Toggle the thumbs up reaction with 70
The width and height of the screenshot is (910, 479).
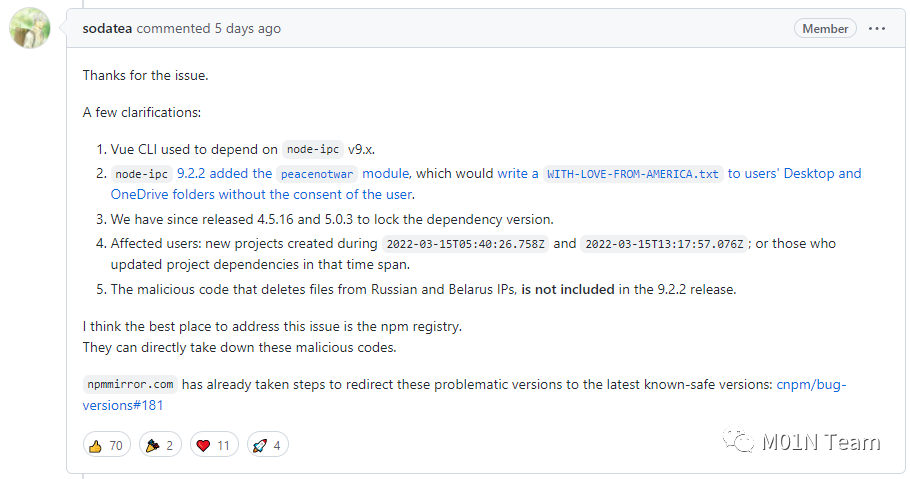point(106,446)
